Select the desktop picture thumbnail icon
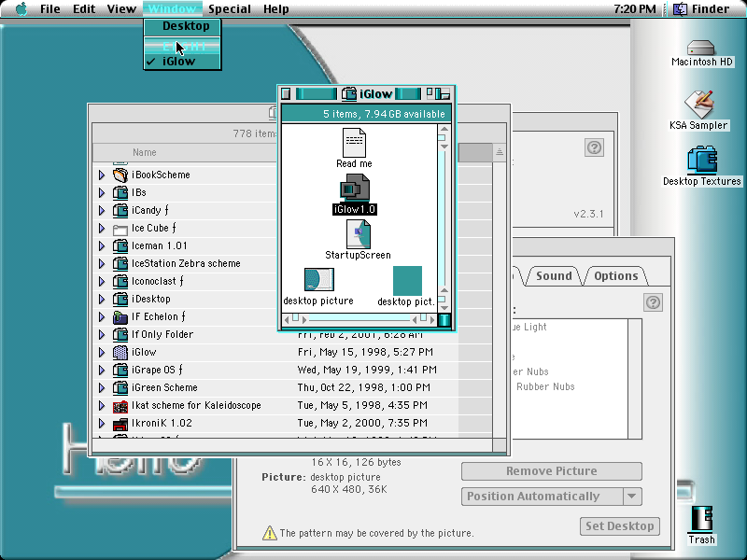Viewport: 747px width, 560px height. [318, 279]
